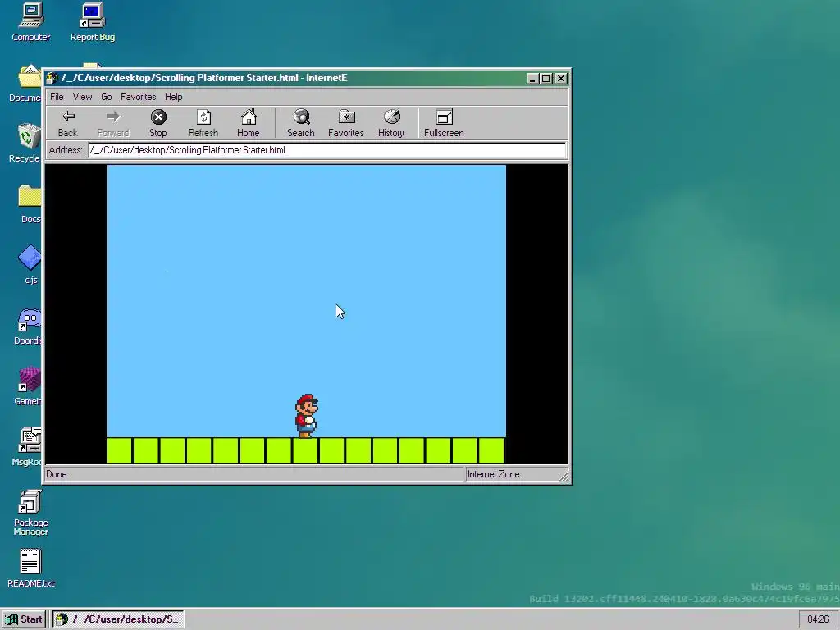The height and width of the screenshot is (630, 840).
Task: Go to the Home page
Action: point(248,123)
